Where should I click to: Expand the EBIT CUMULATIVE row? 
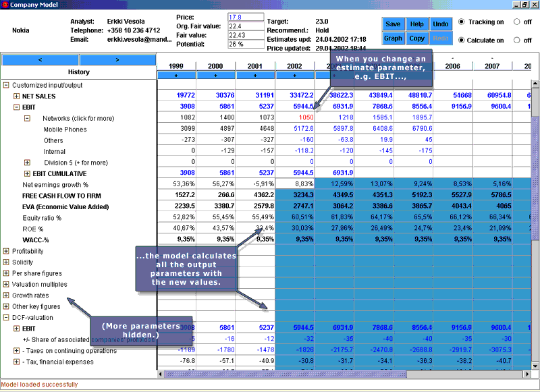point(27,173)
